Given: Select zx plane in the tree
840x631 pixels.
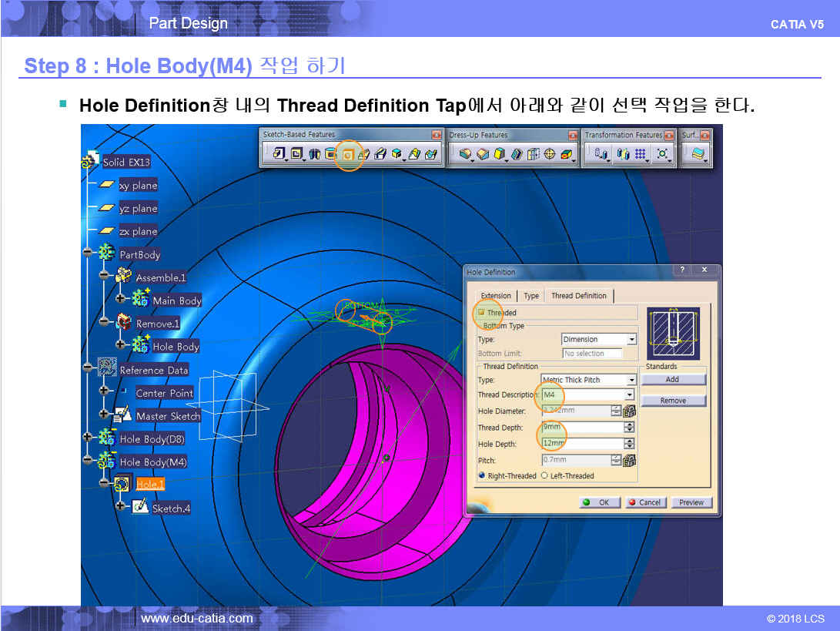Looking at the screenshot, I should (x=139, y=232).
